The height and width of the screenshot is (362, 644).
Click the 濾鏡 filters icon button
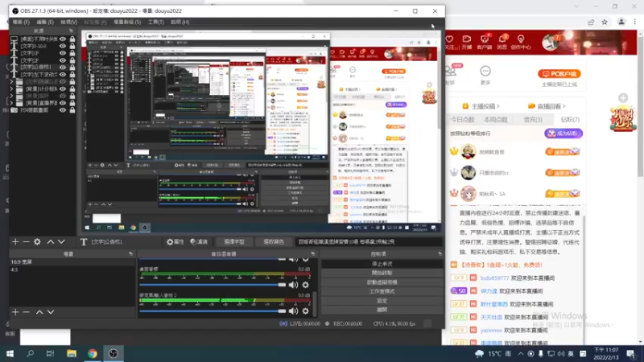[x=199, y=242]
